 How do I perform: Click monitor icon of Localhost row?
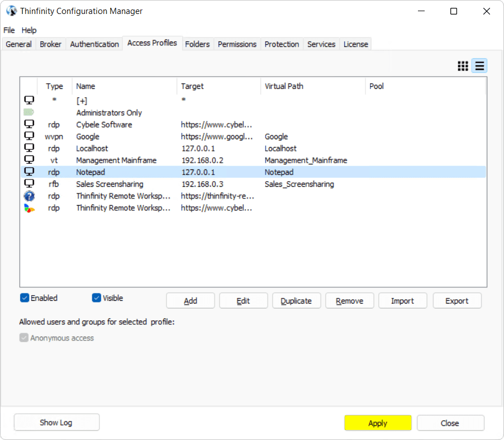coord(29,148)
